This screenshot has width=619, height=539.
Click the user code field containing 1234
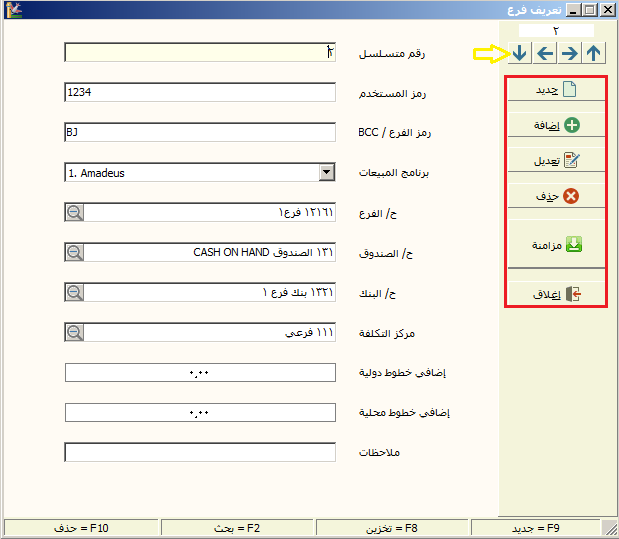point(200,92)
